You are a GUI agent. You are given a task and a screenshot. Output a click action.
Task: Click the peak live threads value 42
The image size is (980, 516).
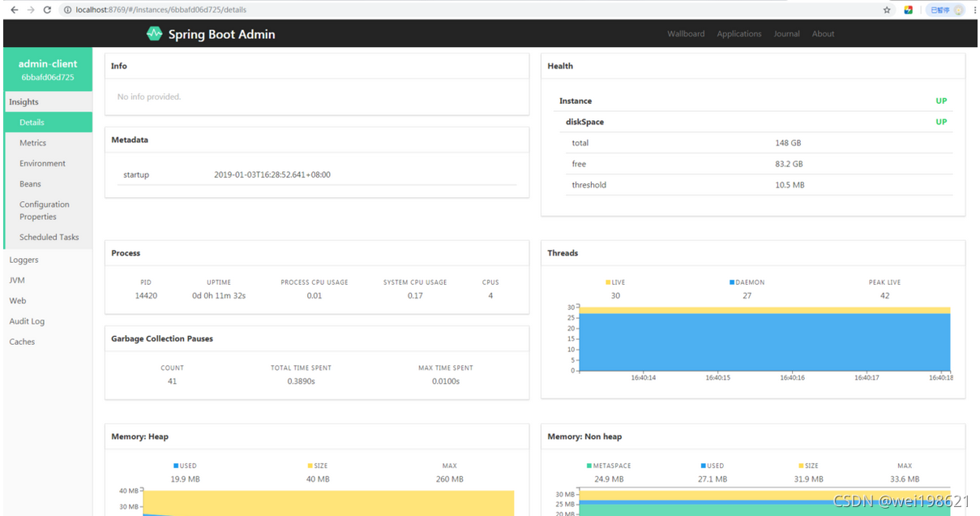pos(884,295)
